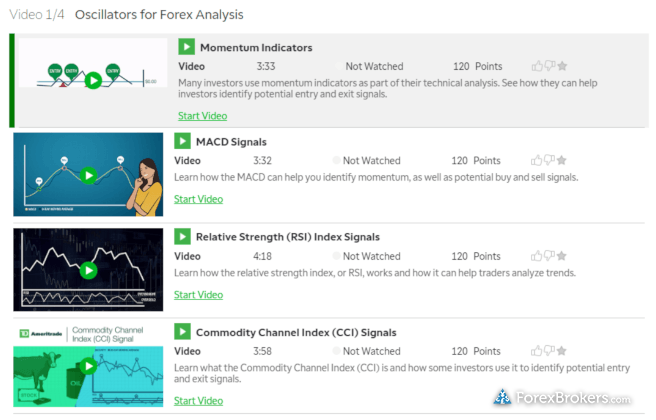Play the Momentum Indicators thumbnail preview
The width and height of the screenshot is (656, 420).
coord(93,63)
